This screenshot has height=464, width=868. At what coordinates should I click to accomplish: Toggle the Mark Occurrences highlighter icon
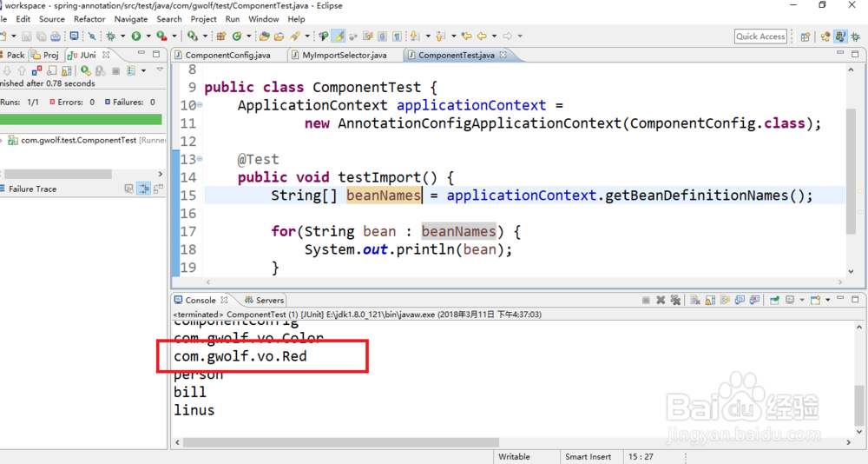coord(339,36)
